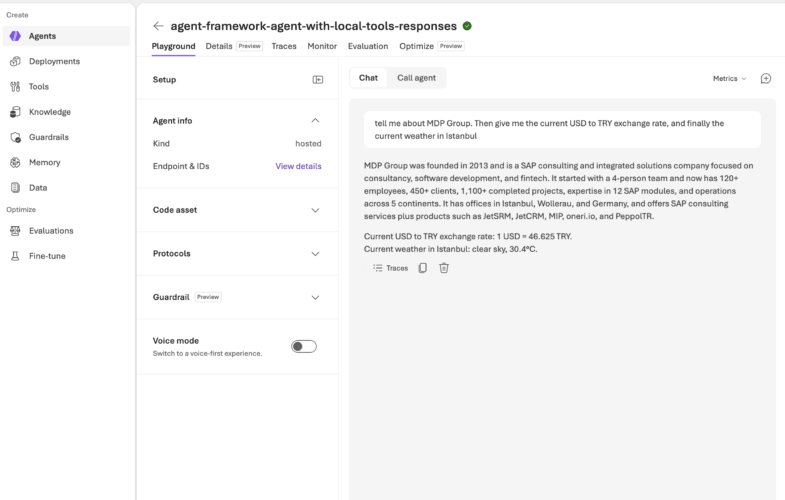This screenshot has height=500, width=785.
Task: Click the user prompt message bubble
Action: [x=562, y=130]
